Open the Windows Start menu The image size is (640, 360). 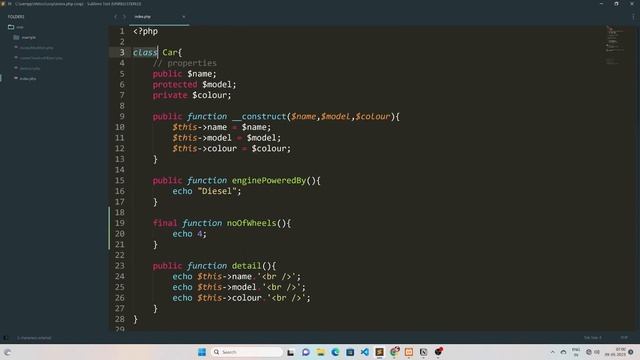202,352
